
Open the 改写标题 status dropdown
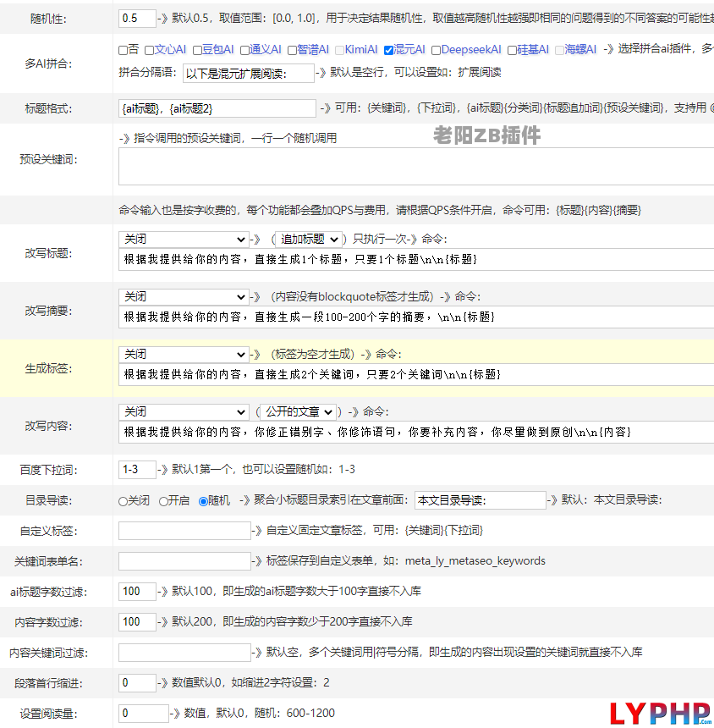[x=184, y=239]
